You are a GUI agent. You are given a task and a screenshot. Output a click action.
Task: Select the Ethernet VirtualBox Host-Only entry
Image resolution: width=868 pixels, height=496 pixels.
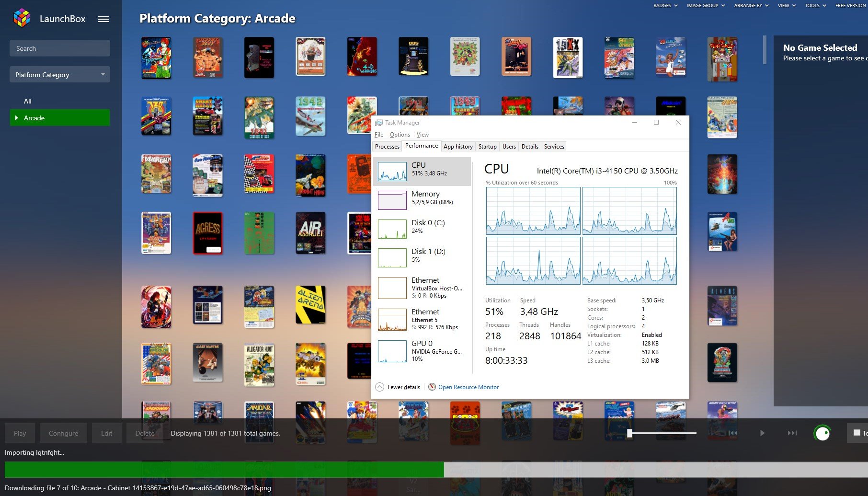click(422, 288)
